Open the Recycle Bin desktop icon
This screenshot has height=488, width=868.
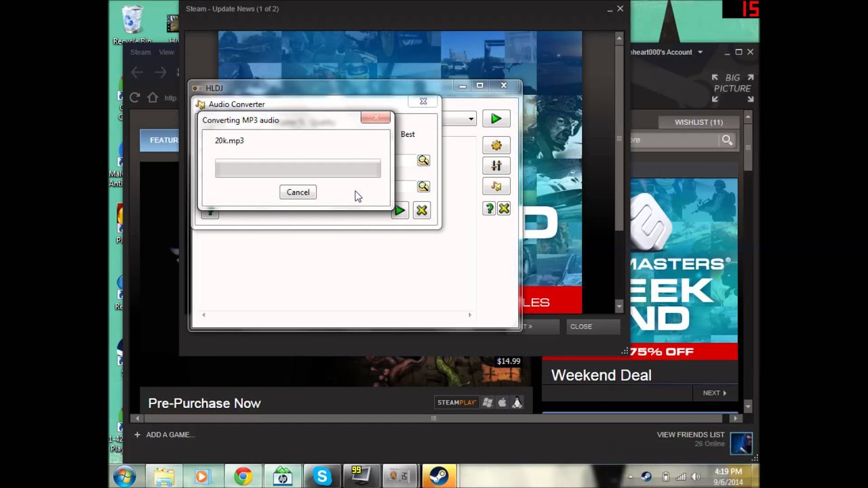tap(132, 24)
